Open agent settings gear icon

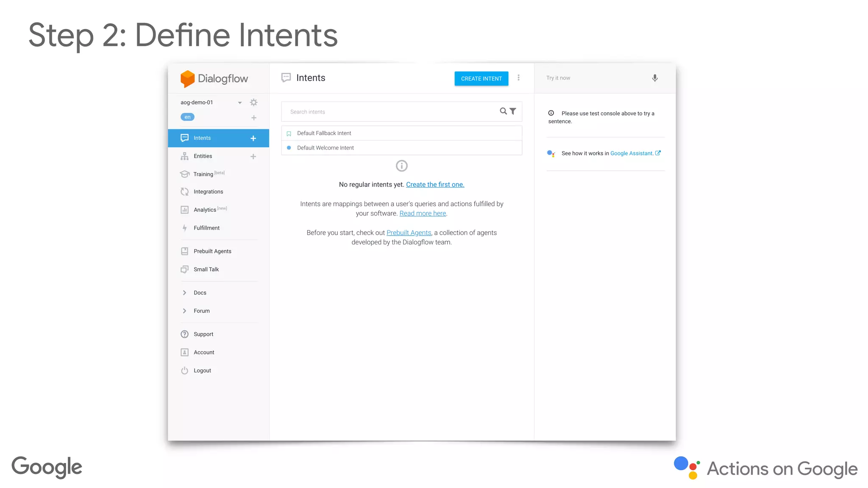pyautogui.click(x=253, y=103)
